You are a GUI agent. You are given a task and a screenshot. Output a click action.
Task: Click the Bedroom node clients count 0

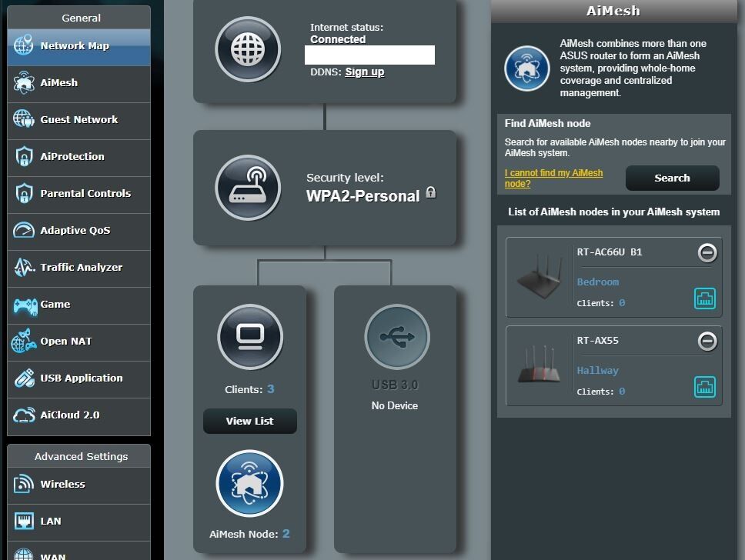tap(621, 303)
